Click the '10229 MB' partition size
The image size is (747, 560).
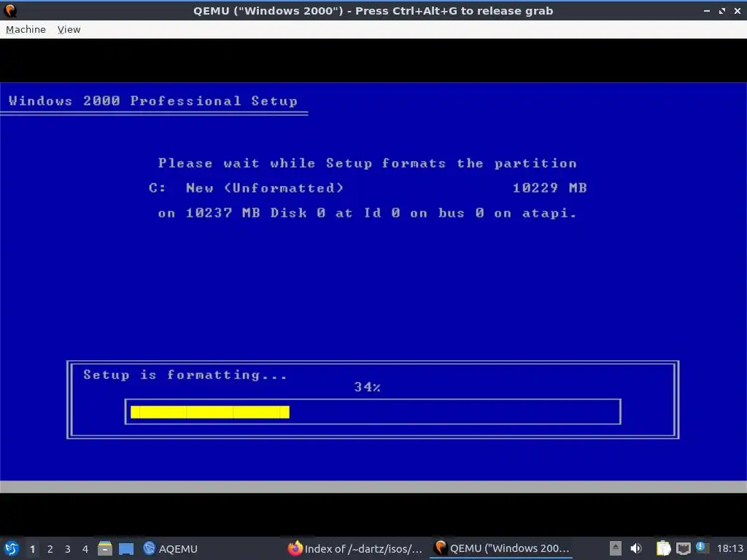click(550, 187)
